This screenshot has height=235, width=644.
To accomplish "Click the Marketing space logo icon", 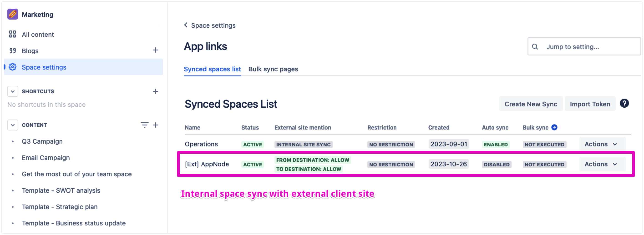I will [13, 14].
